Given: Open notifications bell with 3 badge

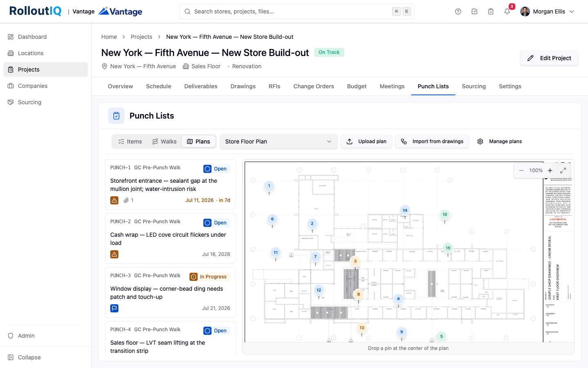Looking at the screenshot, I should click(507, 11).
